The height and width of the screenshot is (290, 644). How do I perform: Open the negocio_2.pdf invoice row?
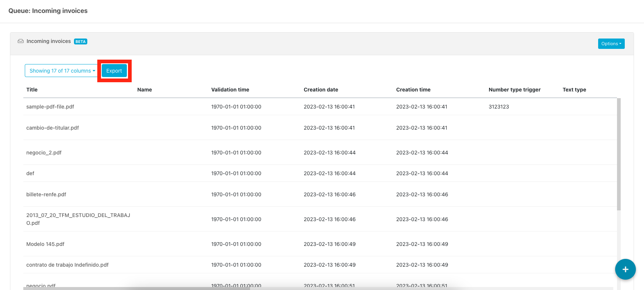coord(44,153)
